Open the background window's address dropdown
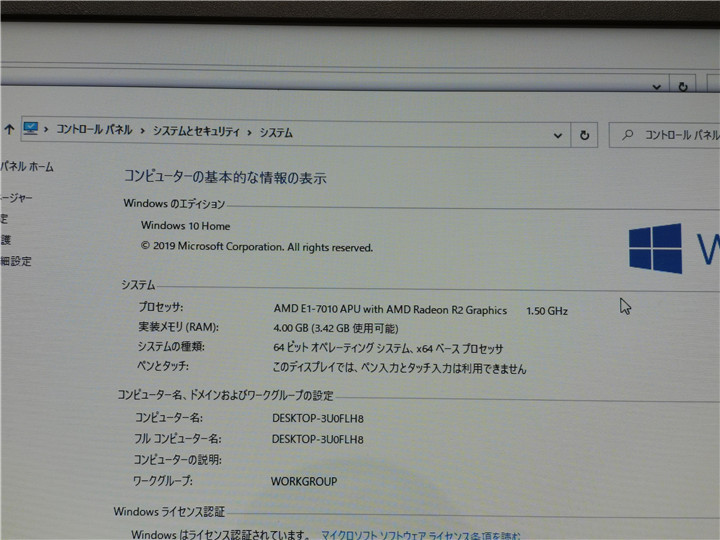 tap(657, 86)
